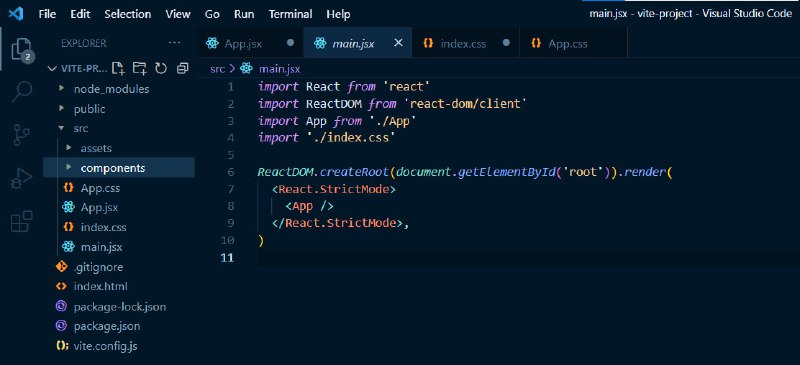
Task: Click the VS Code logo icon
Action: (16, 14)
